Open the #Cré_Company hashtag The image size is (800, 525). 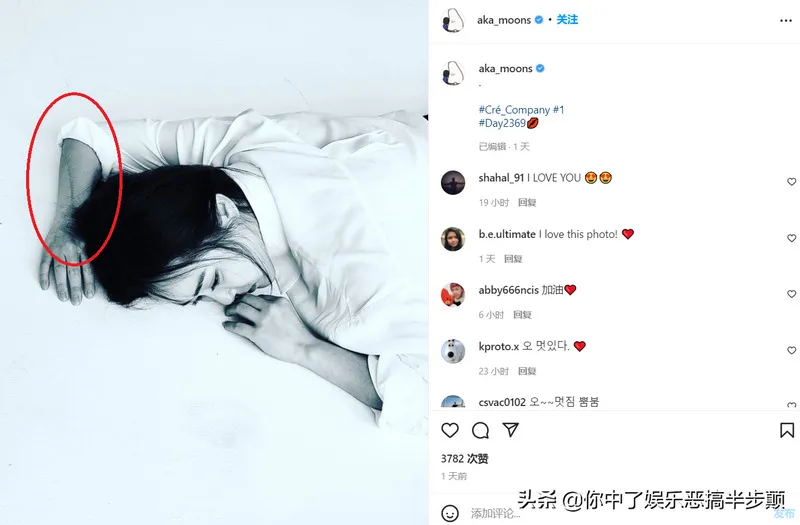[514, 110]
